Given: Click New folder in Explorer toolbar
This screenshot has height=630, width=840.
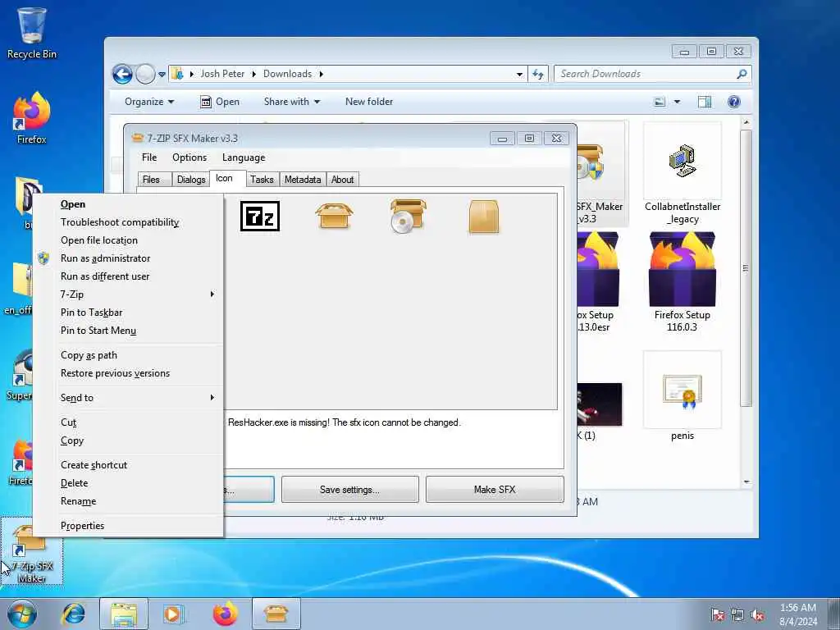Looking at the screenshot, I should pos(369,102).
